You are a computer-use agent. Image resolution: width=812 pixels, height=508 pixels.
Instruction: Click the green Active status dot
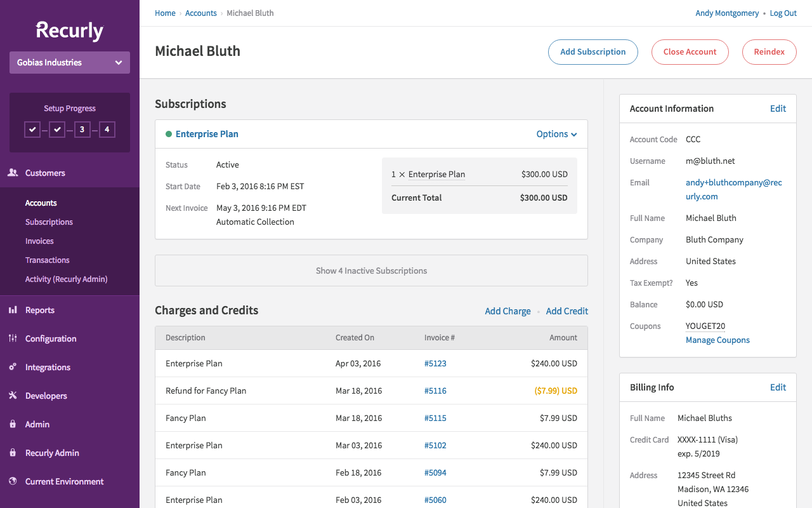click(168, 134)
